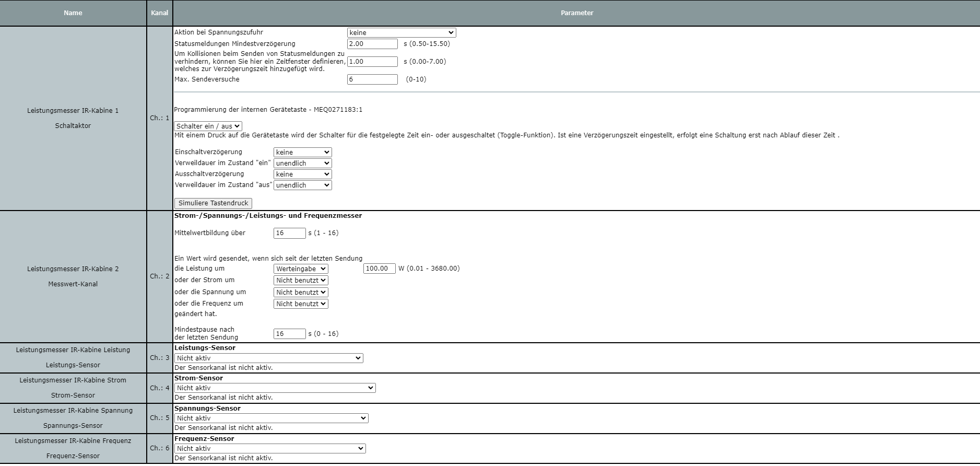
Task: Click the 'Ch.: 6' channel cell
Action: click(x=160, y=448)
